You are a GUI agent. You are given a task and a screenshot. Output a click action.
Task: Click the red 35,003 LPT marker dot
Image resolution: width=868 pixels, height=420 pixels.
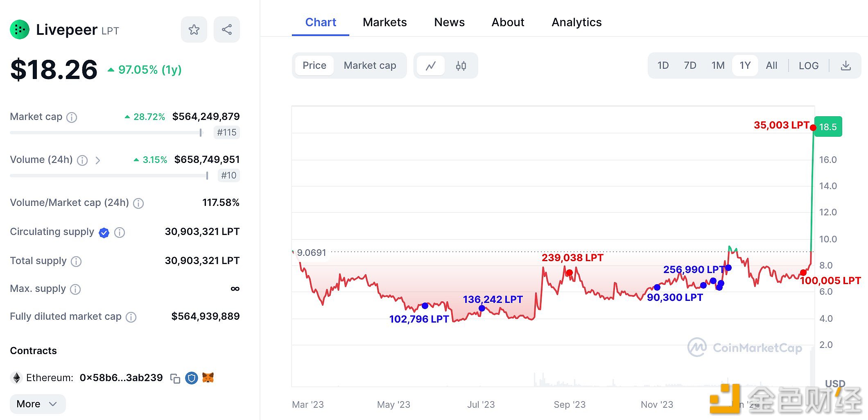pos(813,128)
